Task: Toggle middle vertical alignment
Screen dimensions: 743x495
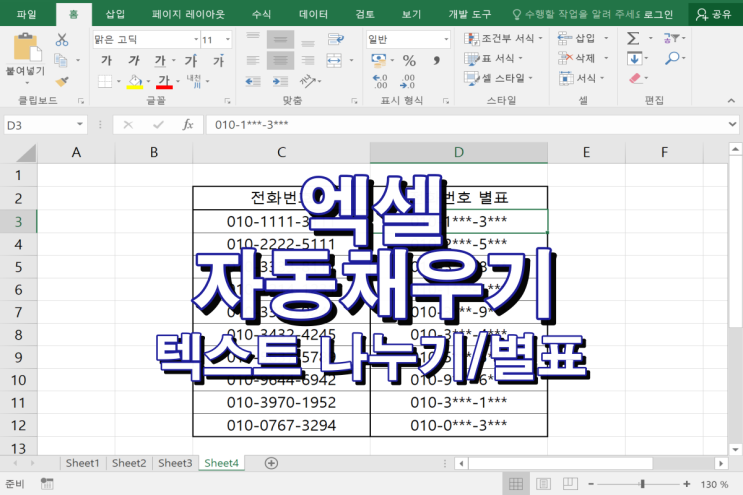Action: [x=280, y=39]
